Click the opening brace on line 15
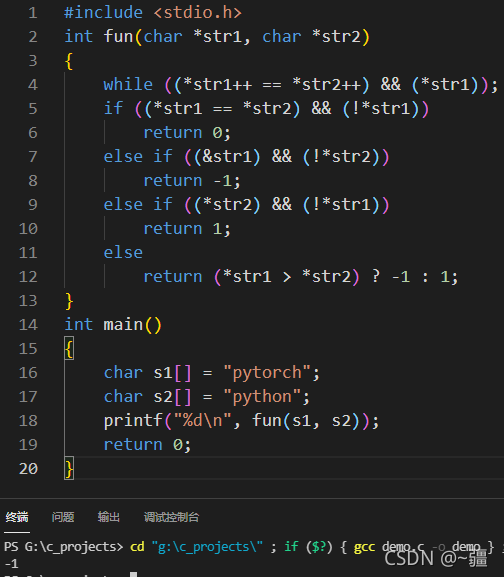Screen dimensions: 504x577 [x=69, y=349]
